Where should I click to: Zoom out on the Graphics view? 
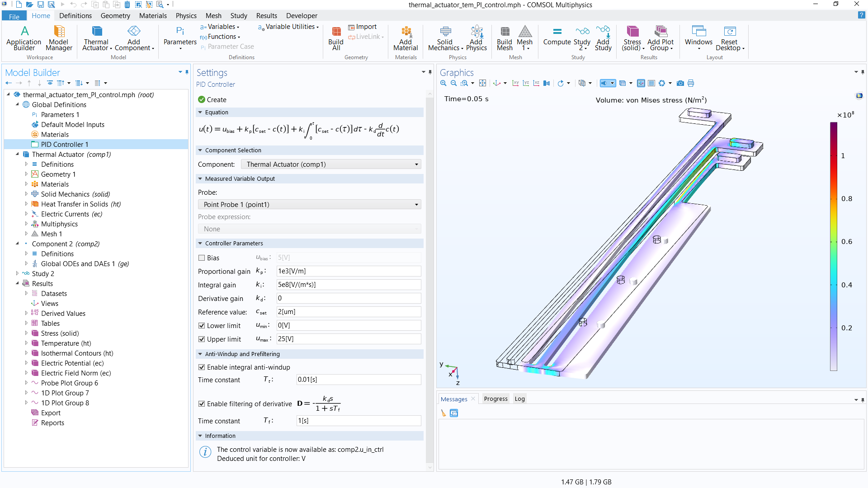click(x=453, y=83)
